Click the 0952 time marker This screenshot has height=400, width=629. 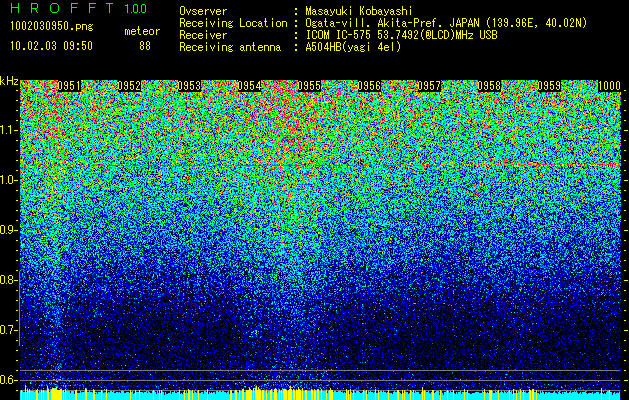(129, 86)
